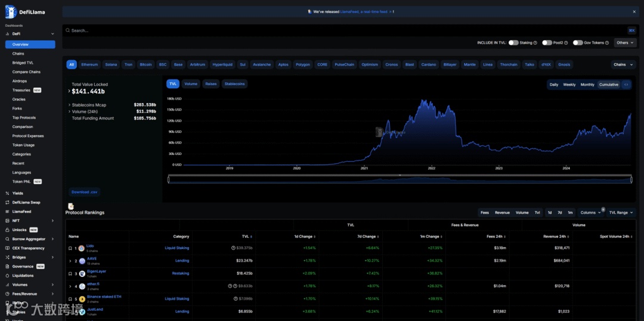Click the Bridges shuffle icon
The width and height of the screenshot is (644, 321).
coord(7,257)
